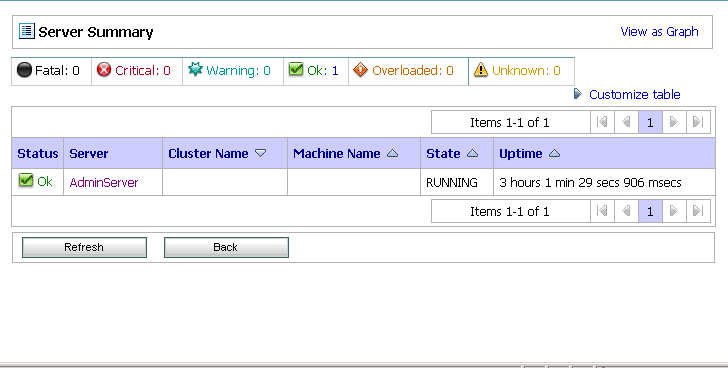Click the Ok status text in AdminServer row

pyautogui.click(x=45, y=182)
